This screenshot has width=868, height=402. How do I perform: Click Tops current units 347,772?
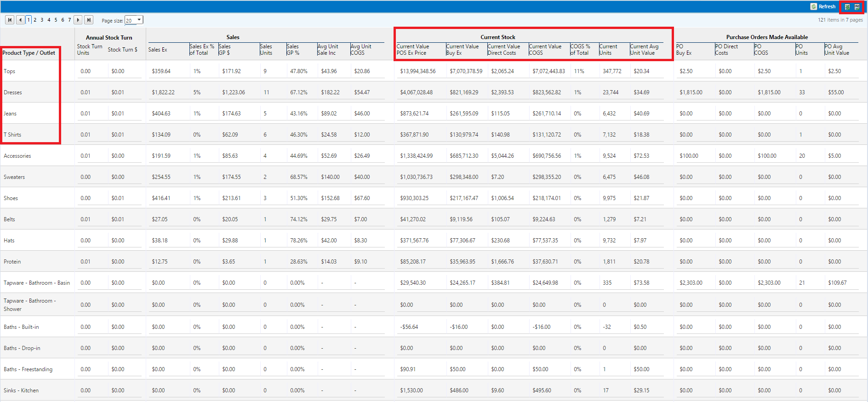coord(612,71)
